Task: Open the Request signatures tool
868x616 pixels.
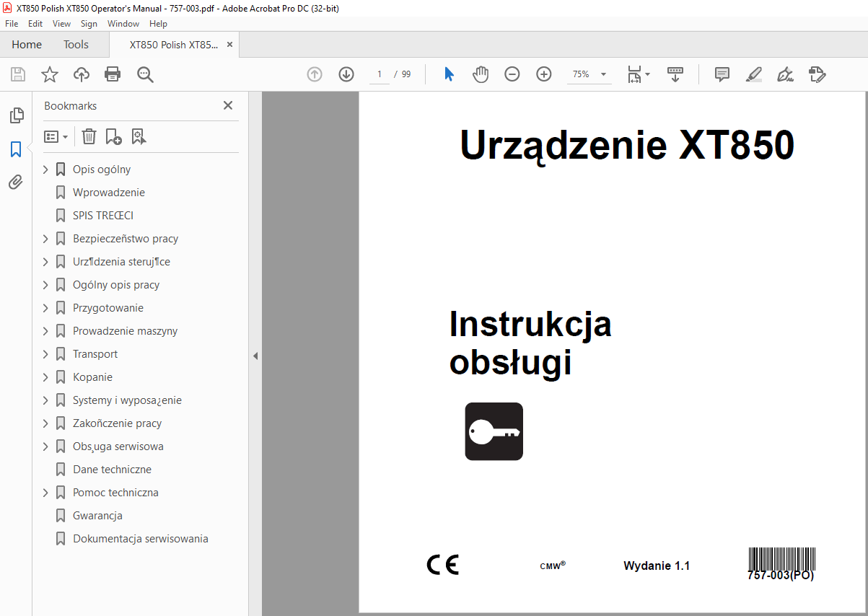Action: [817, 74]
